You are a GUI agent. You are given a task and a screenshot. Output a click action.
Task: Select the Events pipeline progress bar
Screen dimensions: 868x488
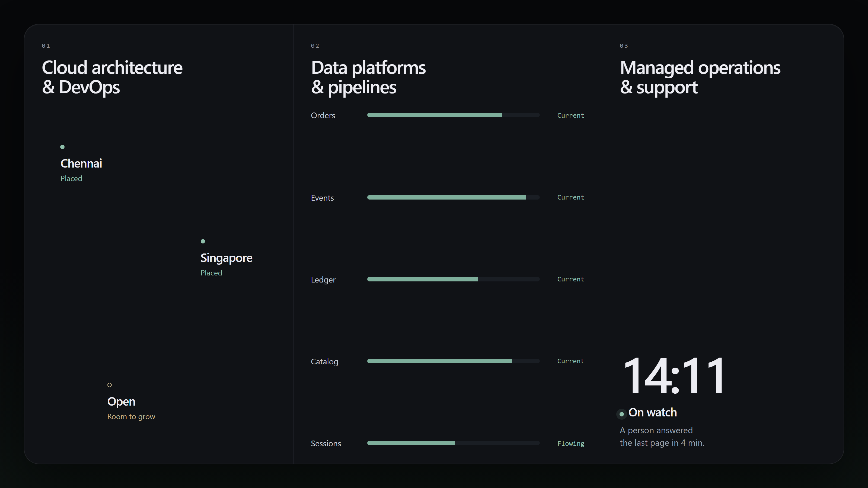point(453,197)
